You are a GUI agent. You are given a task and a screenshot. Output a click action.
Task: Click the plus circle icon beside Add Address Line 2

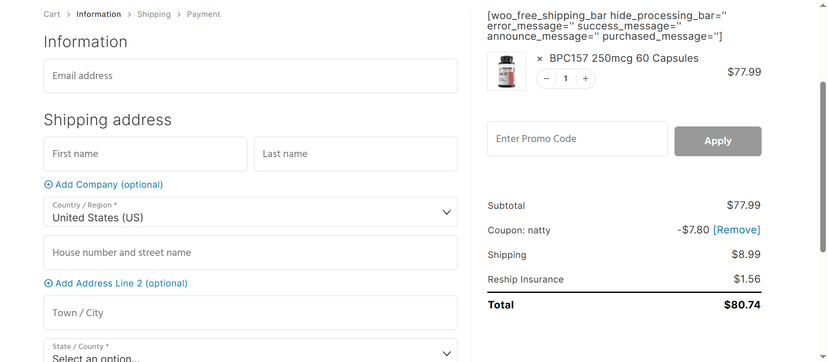[x=48, y=283]
